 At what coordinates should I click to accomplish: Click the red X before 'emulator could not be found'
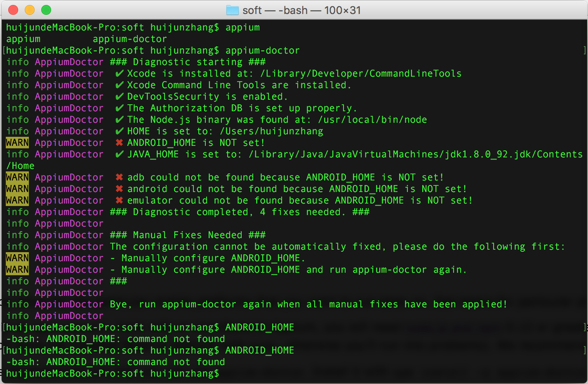tap(120, 200)
